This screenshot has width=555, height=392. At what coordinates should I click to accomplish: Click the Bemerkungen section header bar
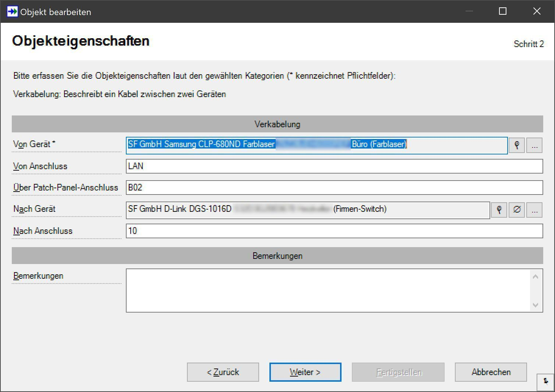coord(277,256)
